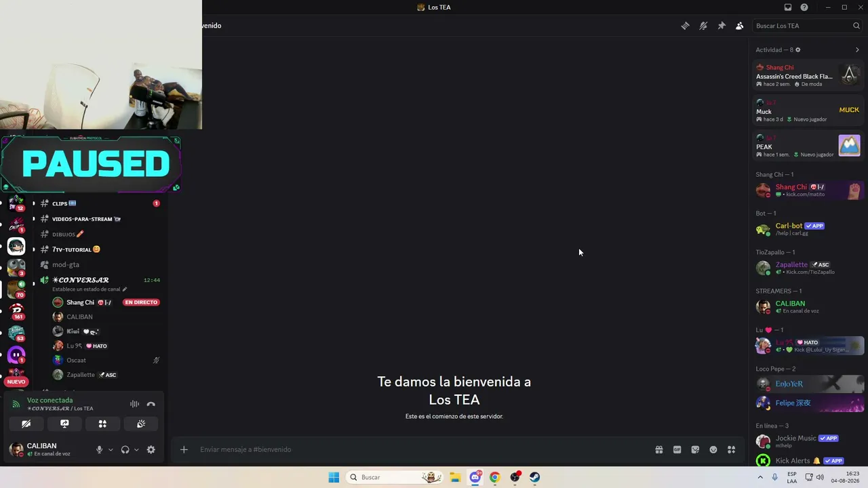This screenshot has height=488, width=868.
Task: Open the server with 161 badge
Action: click(16, 310)
